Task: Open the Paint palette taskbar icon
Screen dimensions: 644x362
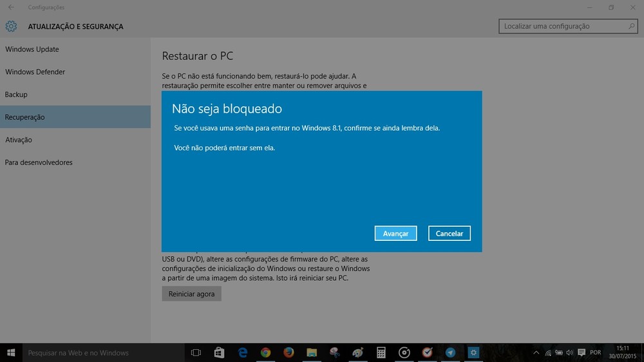Action: tap(357, 352)
